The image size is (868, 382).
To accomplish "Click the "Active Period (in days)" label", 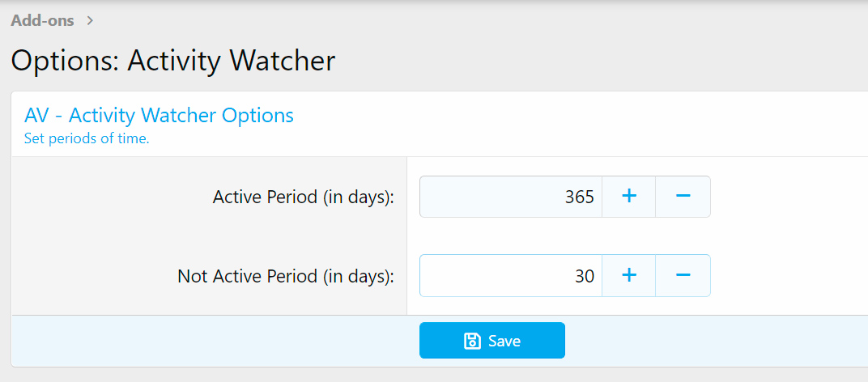I will (303, 197).
